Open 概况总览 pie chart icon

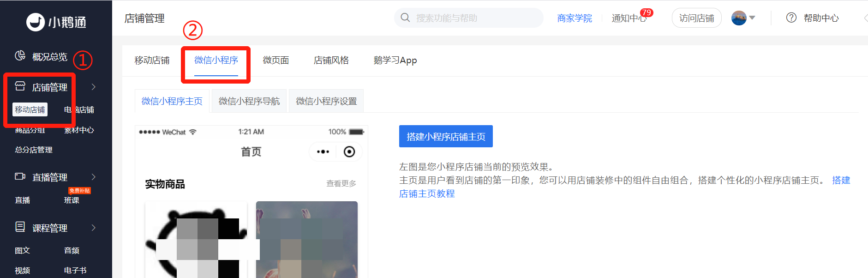point(20,56)
